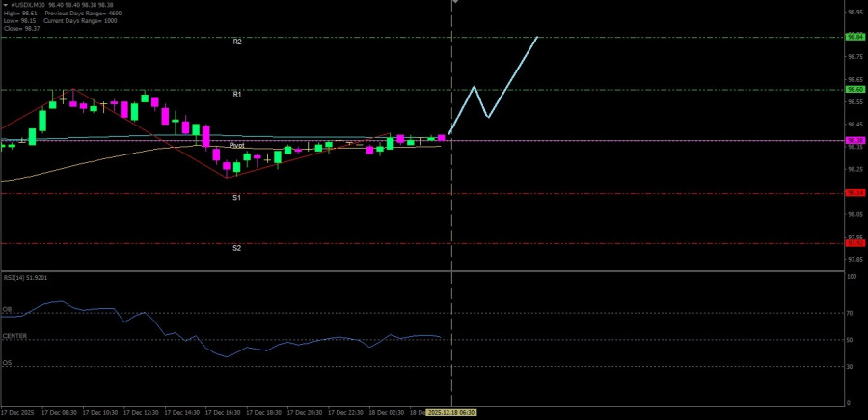The image size is (868, 420).
Task: Click the chart shift triangle marker at top
Action: [455, 3]
